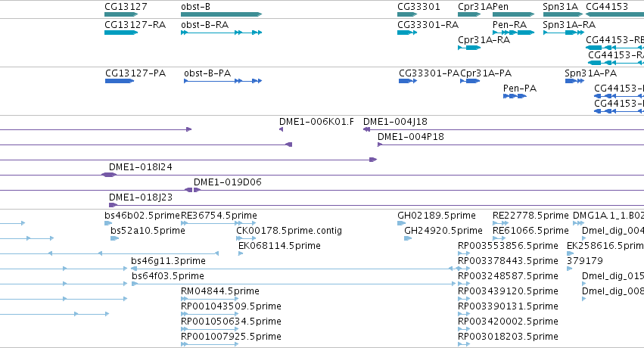The width and height of the screenshot is (644, 348).
Task: Click EST RP001050634.5prime
Action: point(231,322)
